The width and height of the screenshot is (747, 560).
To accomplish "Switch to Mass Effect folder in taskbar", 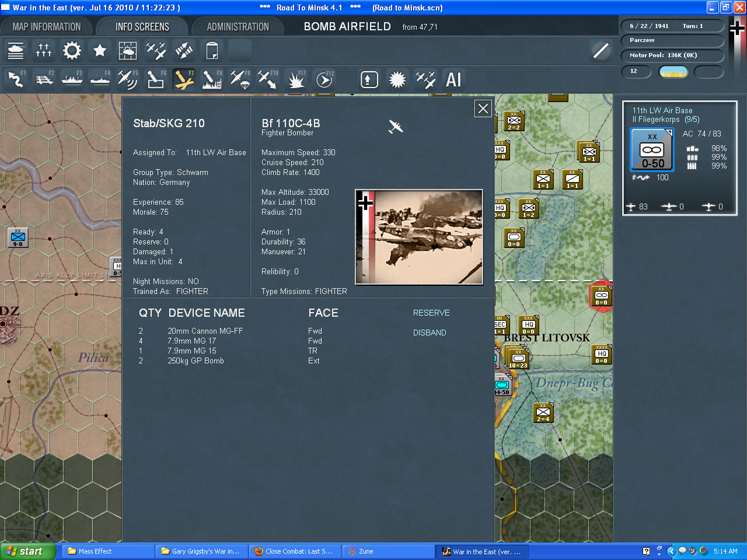I will coord(108,551).
